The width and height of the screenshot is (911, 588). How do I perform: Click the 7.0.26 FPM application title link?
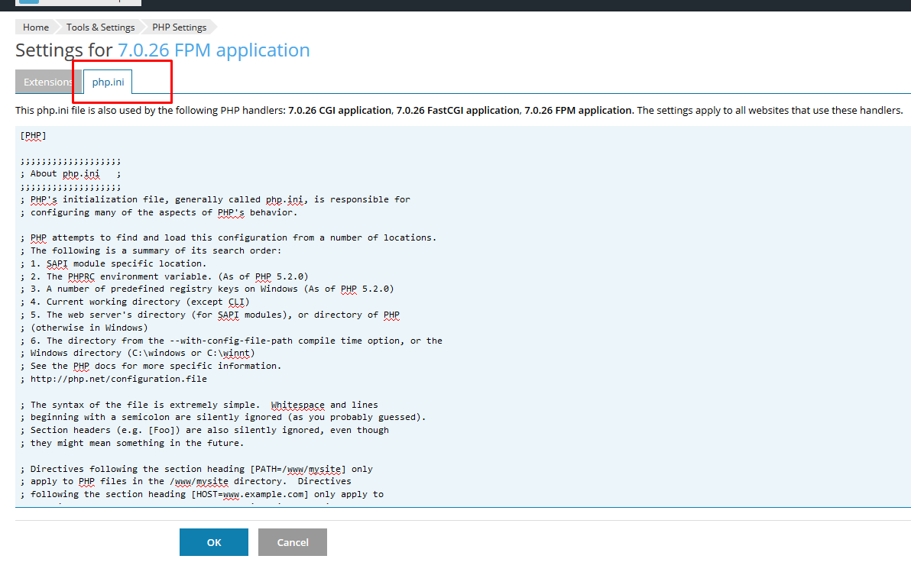click(213, 50)
